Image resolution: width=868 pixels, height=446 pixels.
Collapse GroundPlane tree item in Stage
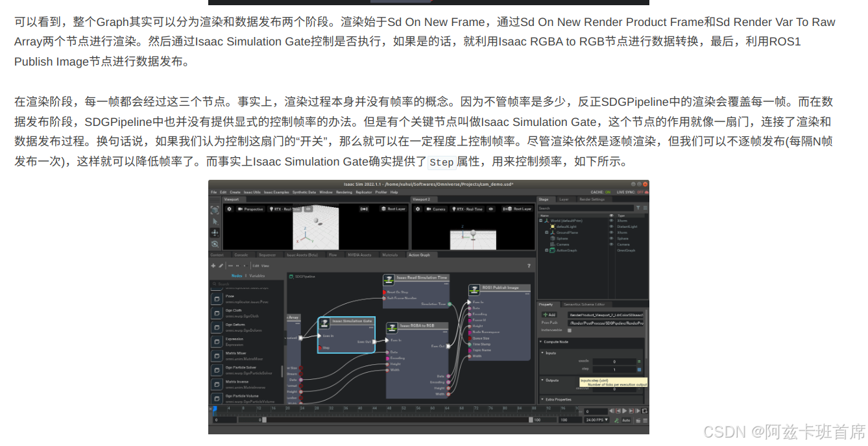point(546,232)
